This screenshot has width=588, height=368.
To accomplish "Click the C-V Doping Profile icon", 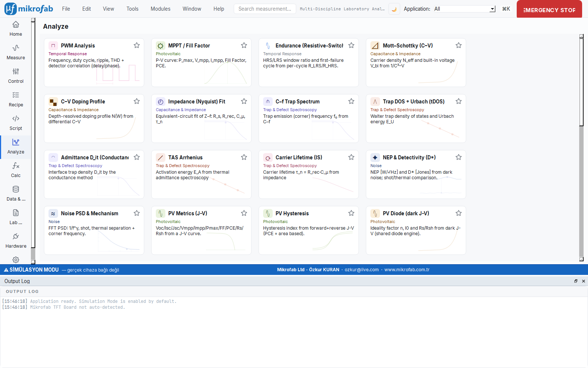I will coord(53,102).
